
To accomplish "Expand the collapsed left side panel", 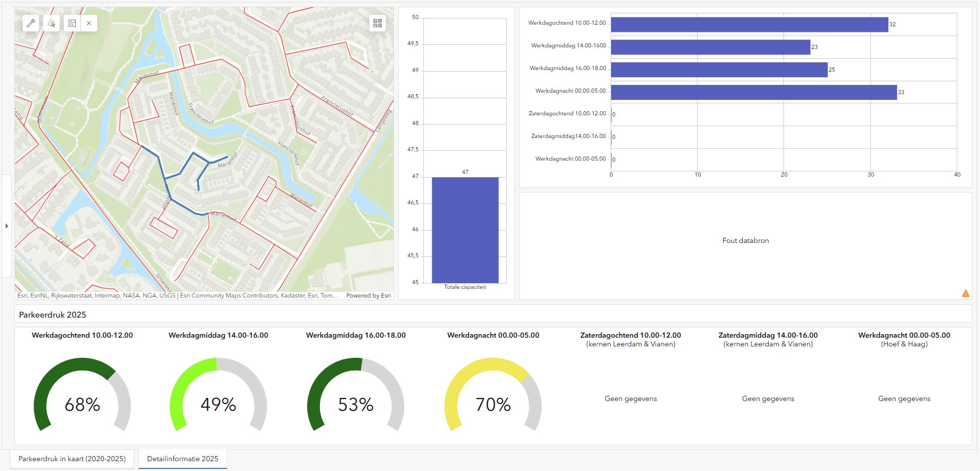I will [7, 226].
